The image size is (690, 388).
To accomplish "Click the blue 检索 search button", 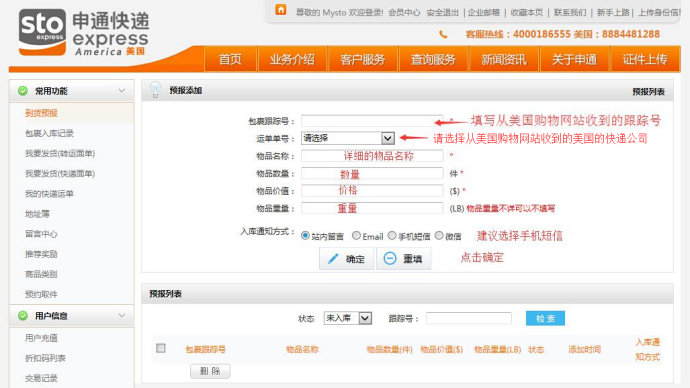I will point(545,318).
